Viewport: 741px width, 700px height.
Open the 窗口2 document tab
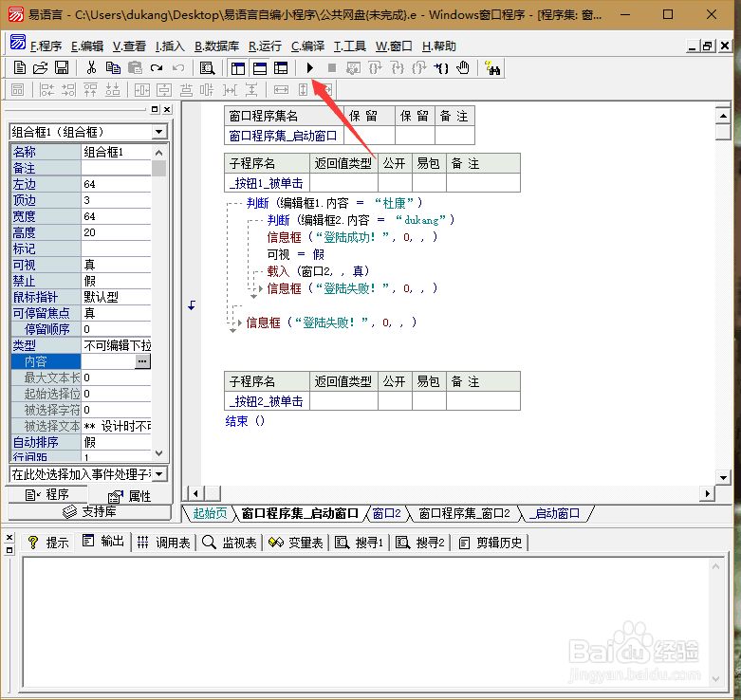coord(386,513)
